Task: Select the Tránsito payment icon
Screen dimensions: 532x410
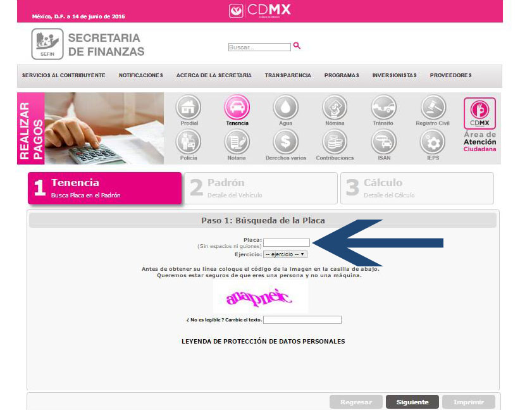Action: [x=383, y=108]
